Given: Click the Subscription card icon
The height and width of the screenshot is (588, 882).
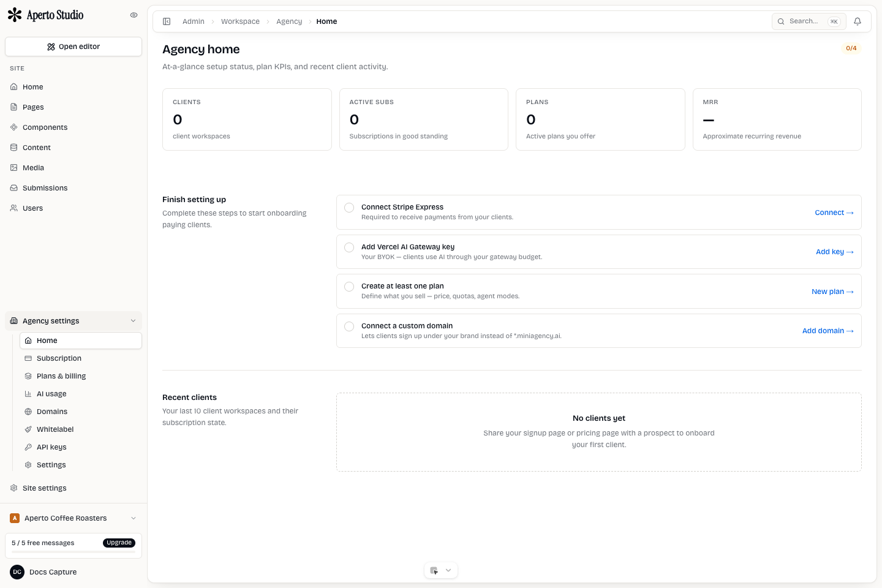Looking at the screenshot, I should coord(28,358).
